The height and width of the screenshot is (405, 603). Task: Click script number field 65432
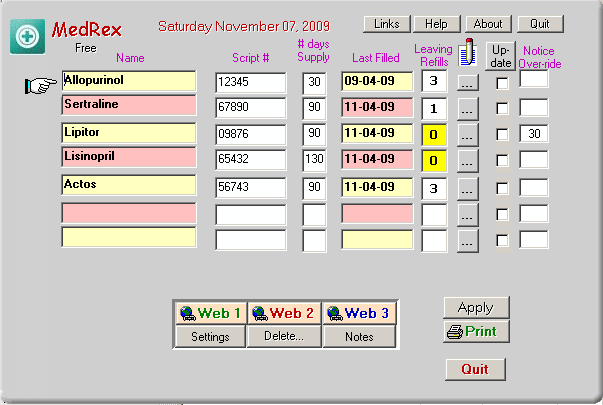point(251,159)
